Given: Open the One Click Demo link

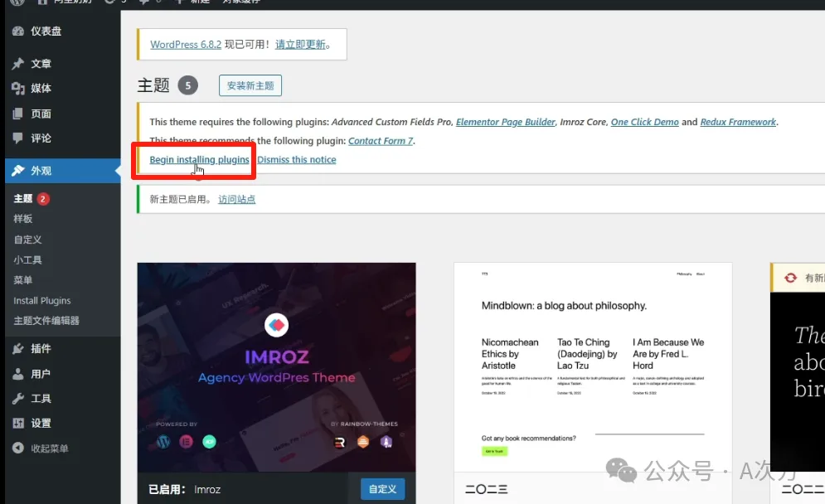Looking at the screenshot, I should tap(644, 122).
